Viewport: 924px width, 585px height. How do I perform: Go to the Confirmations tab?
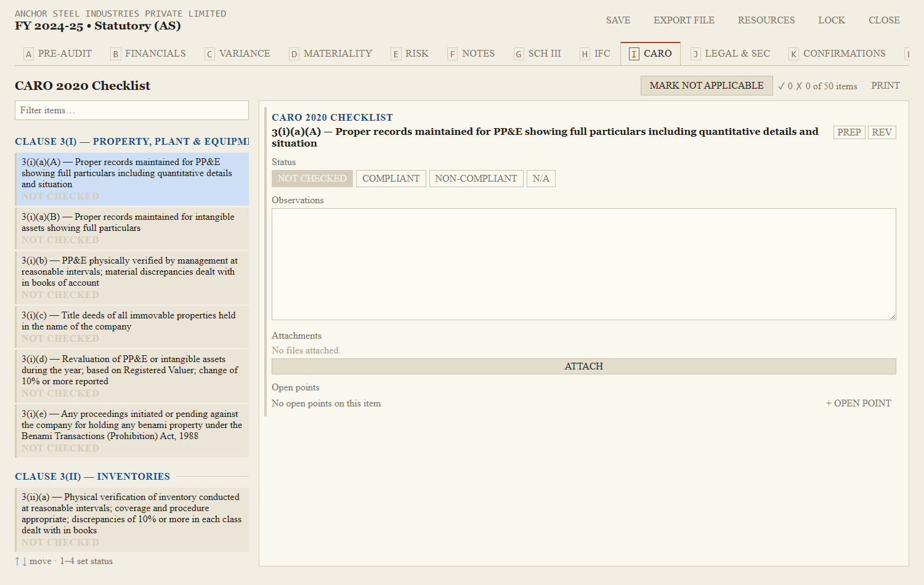point(837,54)
